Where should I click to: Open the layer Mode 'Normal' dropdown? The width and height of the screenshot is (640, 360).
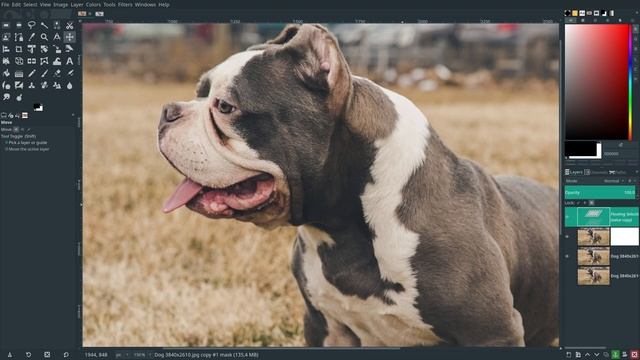[613, 181]
